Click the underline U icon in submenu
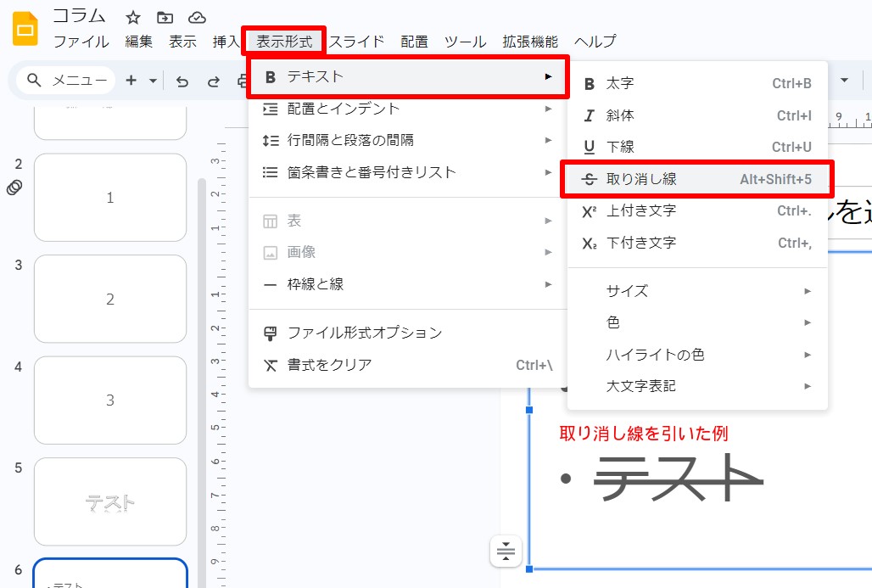The height and width of the screenshot is (588, 872). 589,148
